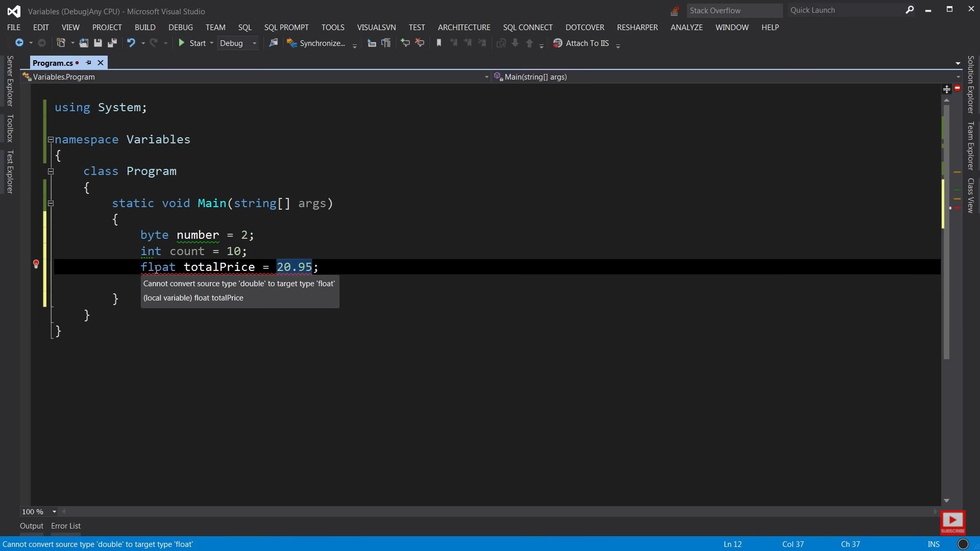This screenshot has height=551, width=980.
Task: Click the selected 20.95 value
Action: pos(294,267)
